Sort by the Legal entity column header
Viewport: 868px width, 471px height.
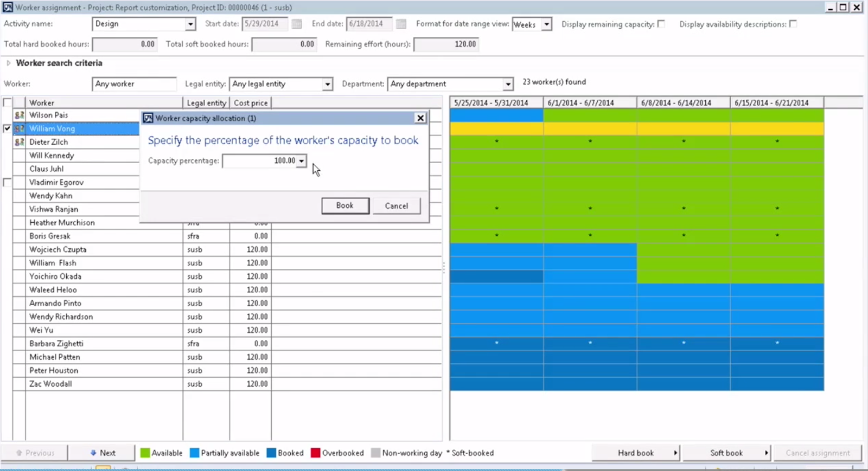tap(206, 102)
